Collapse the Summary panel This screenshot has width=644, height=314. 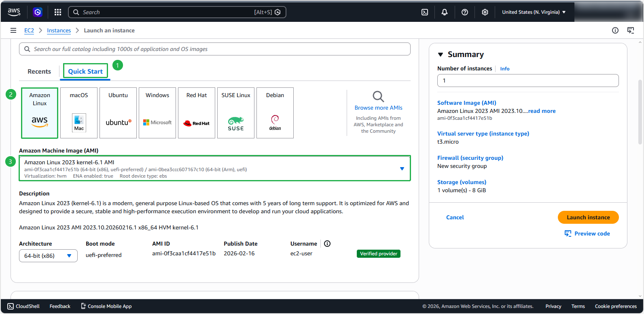(x=441, y=55)
